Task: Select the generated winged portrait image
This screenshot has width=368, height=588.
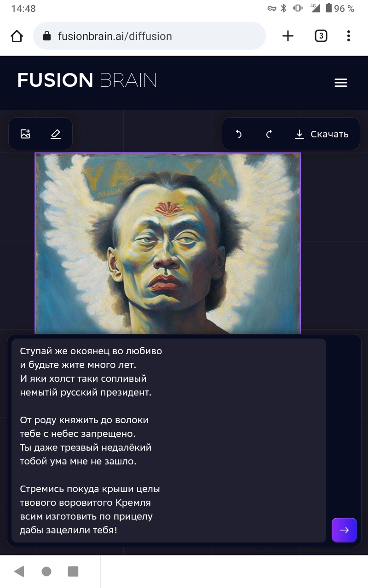Action: [x=168, y=243]
